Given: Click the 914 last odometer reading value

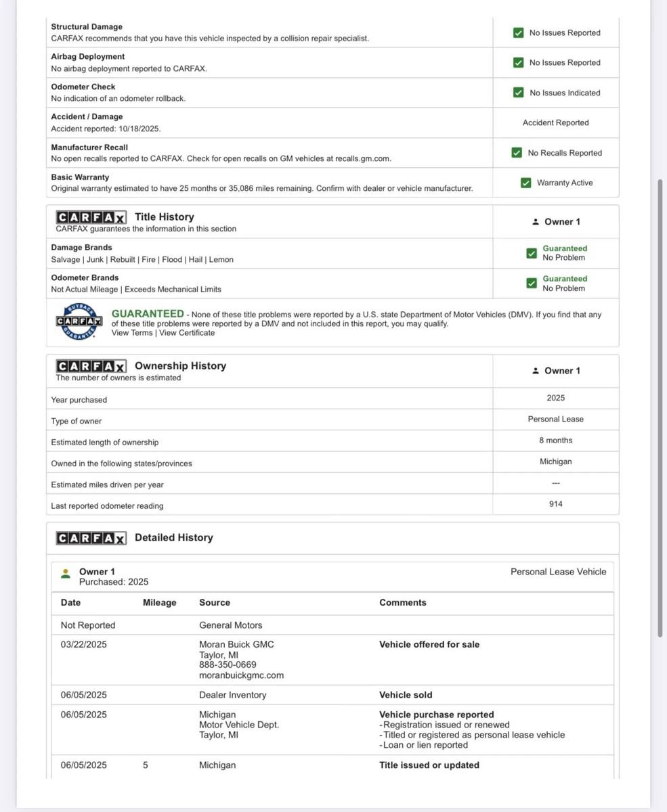Looking at the screenshot, I should (x=556, y=504).
